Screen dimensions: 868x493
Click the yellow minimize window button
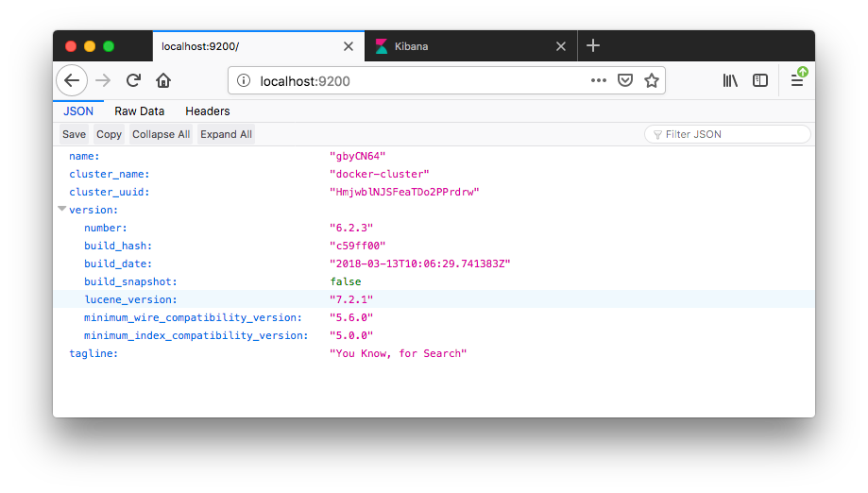[x=90, y=46]
